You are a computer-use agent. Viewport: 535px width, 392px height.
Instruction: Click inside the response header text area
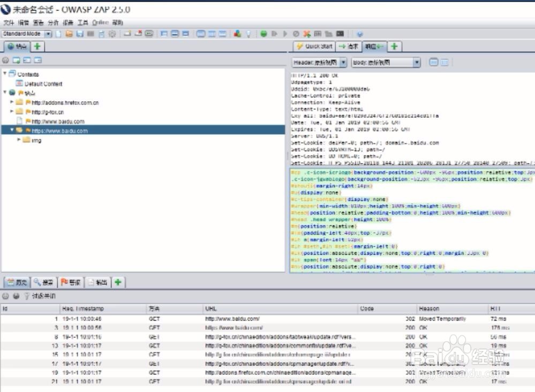412,119
